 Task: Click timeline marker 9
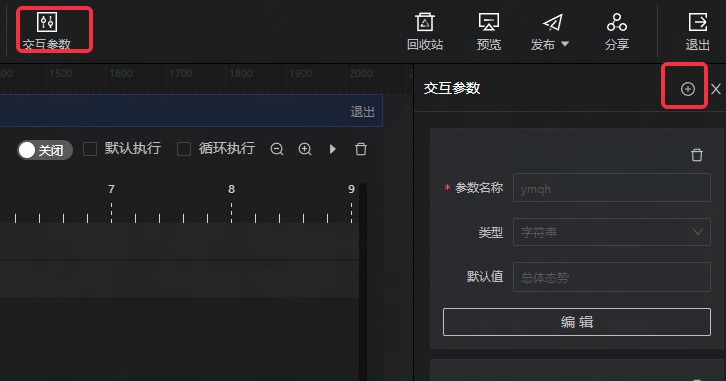coord(351,189)
